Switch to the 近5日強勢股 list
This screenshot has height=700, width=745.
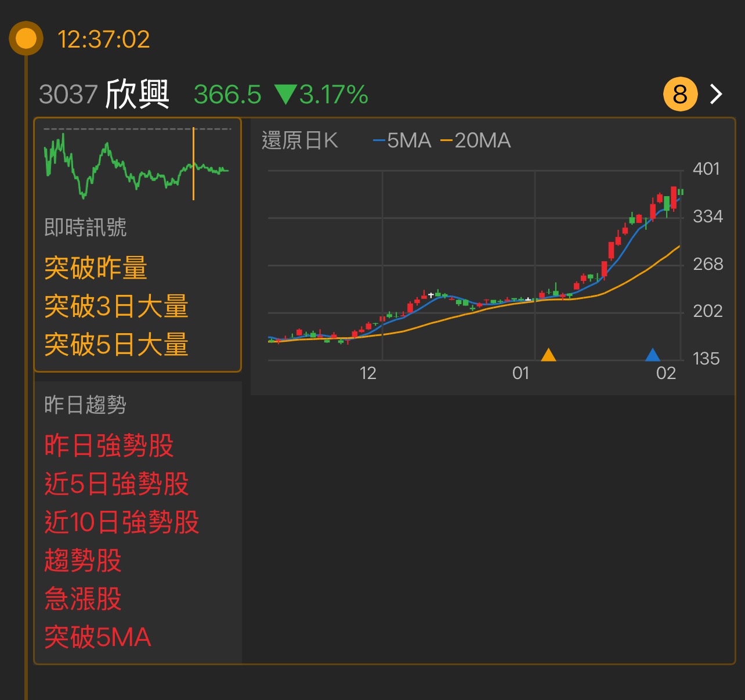[x=117, y=483]
